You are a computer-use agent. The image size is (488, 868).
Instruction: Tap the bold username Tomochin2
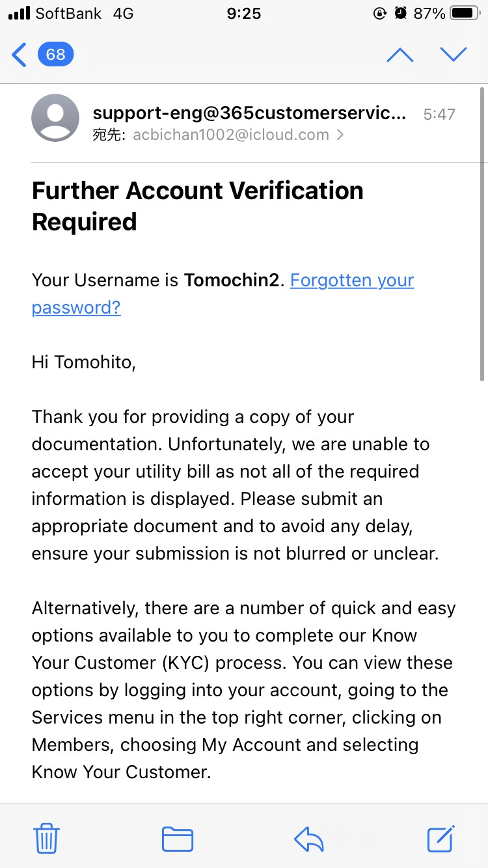[x=234, y=280]
